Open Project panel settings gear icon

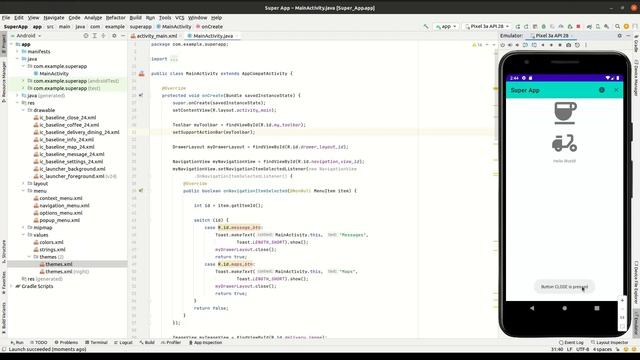[114, 36]
